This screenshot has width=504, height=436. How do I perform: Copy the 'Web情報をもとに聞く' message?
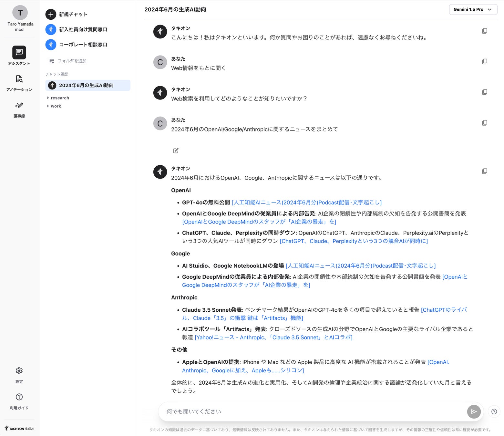485,61
